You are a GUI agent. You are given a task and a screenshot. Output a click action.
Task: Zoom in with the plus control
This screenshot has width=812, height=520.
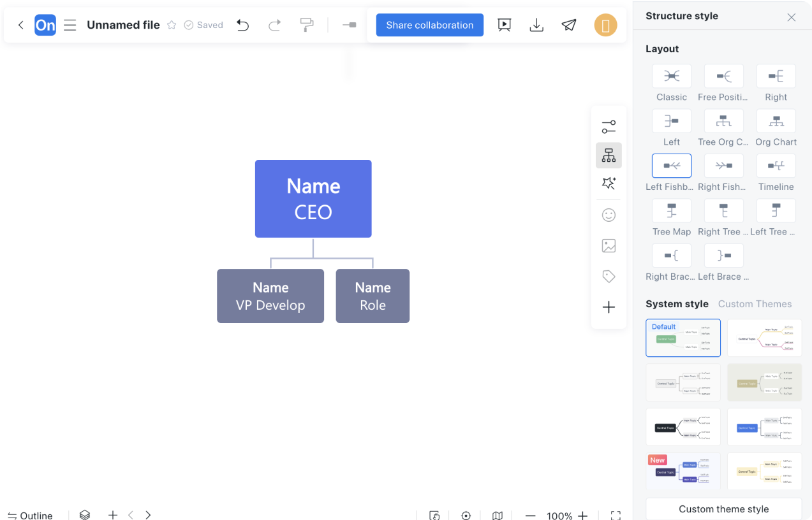click(582, 515)
